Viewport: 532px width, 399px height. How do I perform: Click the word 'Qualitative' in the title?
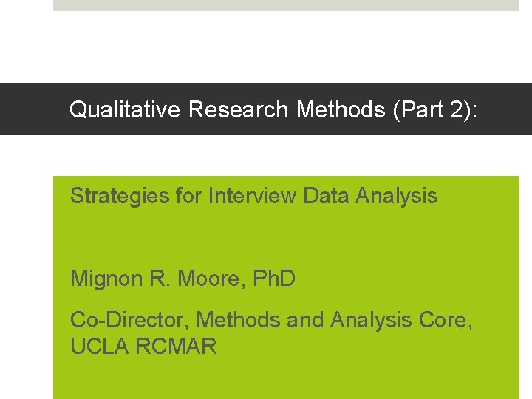tap(125, 109)
